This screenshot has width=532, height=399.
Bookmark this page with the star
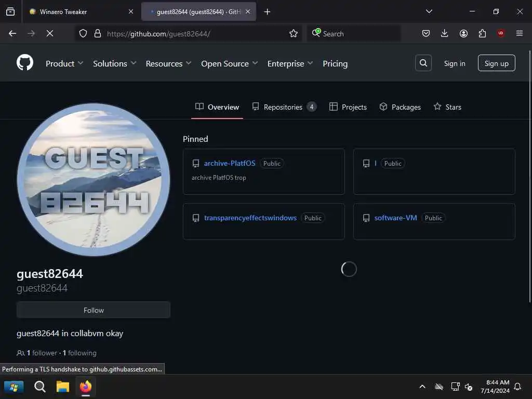[x=294, y=33]
